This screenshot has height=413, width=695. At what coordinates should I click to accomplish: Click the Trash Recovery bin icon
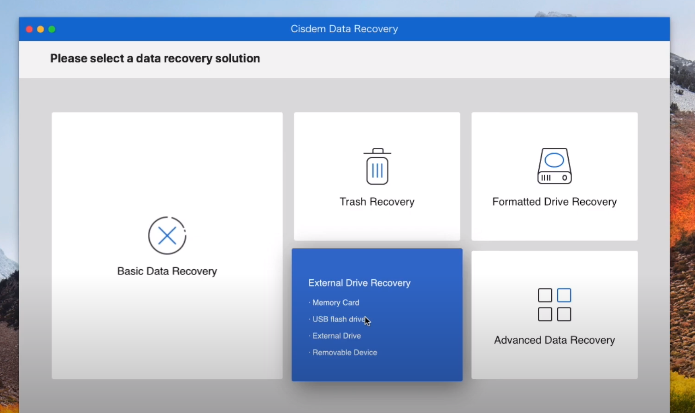(x=377, y=166)
